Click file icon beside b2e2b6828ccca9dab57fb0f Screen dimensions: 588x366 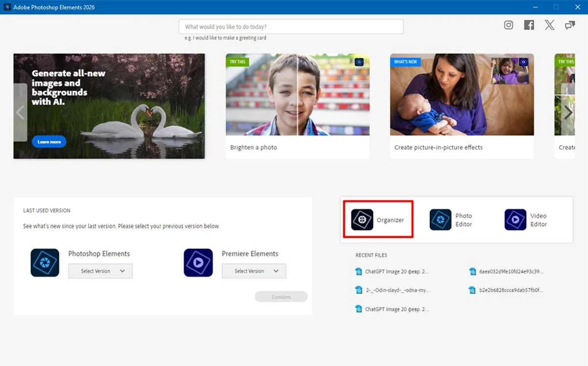coord(472,290)
